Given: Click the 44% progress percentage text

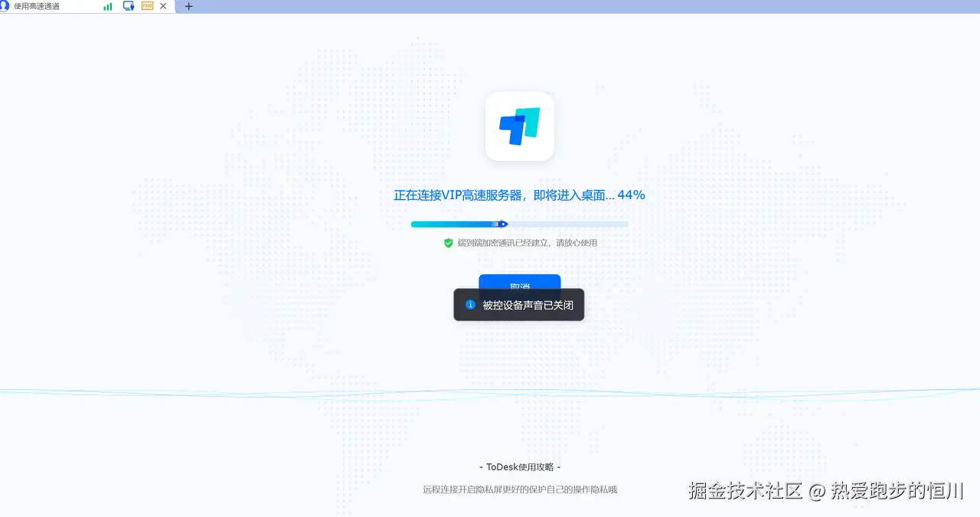Looking at the screenshot, I should coord(632,195).
